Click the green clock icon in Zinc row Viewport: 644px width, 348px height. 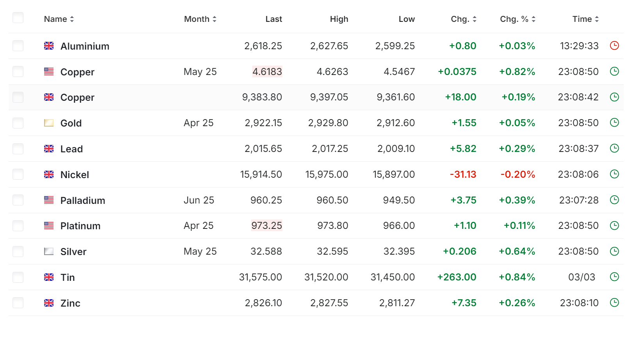click(614, 303)
